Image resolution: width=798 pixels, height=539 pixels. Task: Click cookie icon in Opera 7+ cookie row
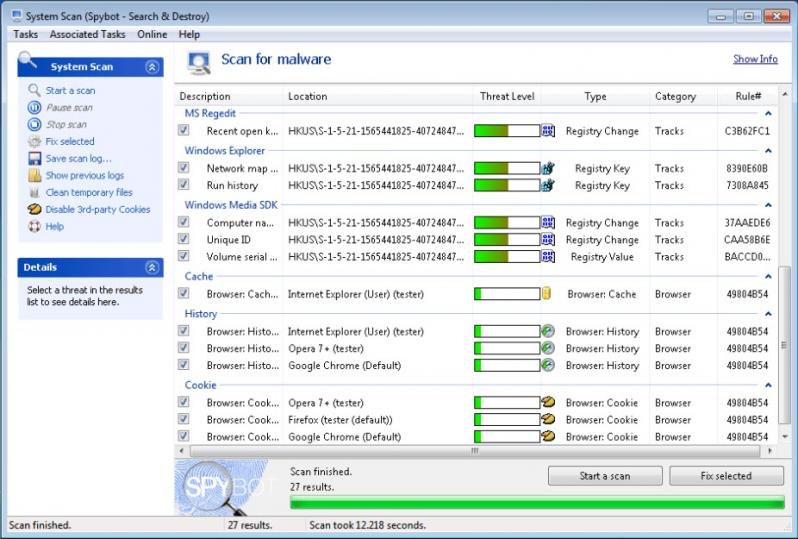coord(548,402)
